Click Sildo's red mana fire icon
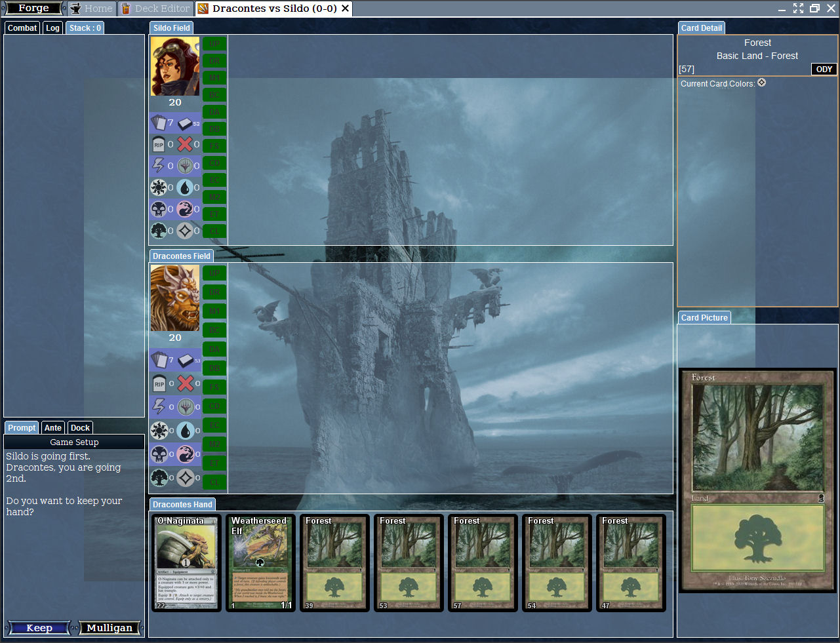 click(185, 209)
